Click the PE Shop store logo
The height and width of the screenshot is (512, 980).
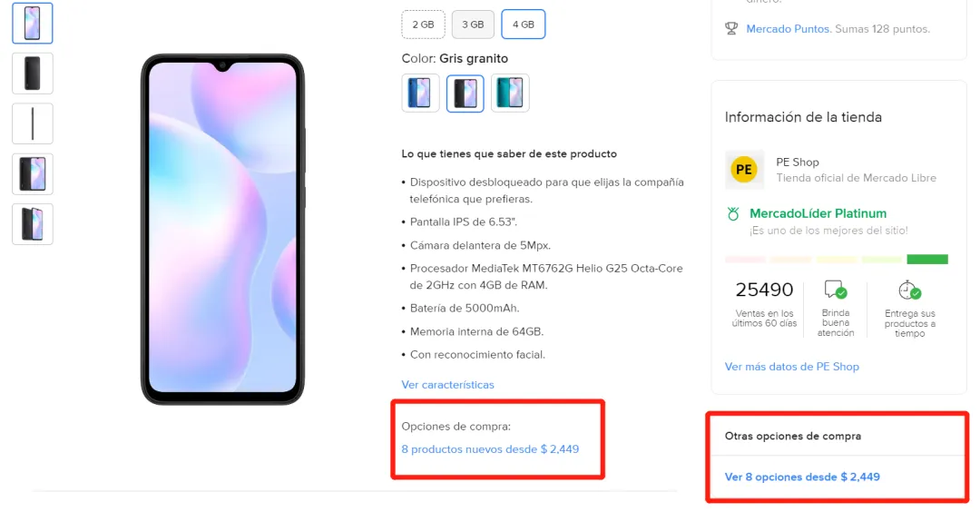[744, 169]
